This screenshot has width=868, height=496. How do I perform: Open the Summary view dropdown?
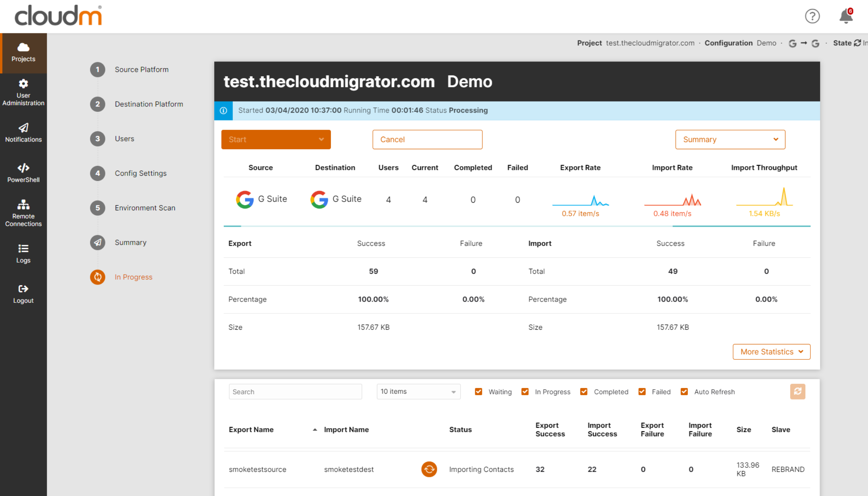(x=730, y=140)
